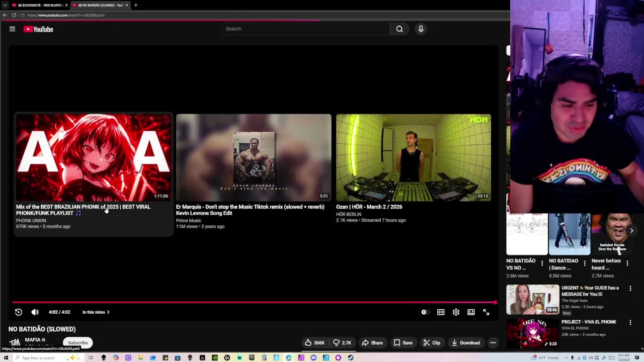Close the $UICIDEBOY$ 1000 BLUNTS tab
Screen dimensions: 644x362
tap(66, 5)
